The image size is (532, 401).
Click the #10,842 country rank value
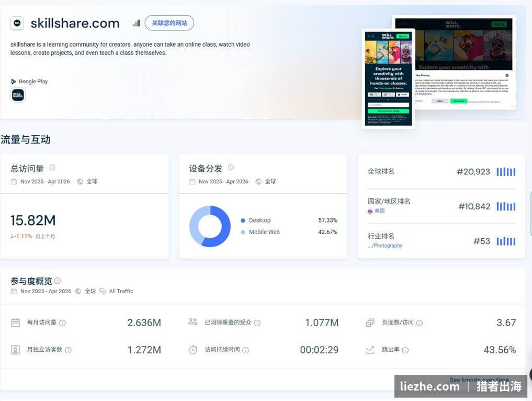coord(474,206)
